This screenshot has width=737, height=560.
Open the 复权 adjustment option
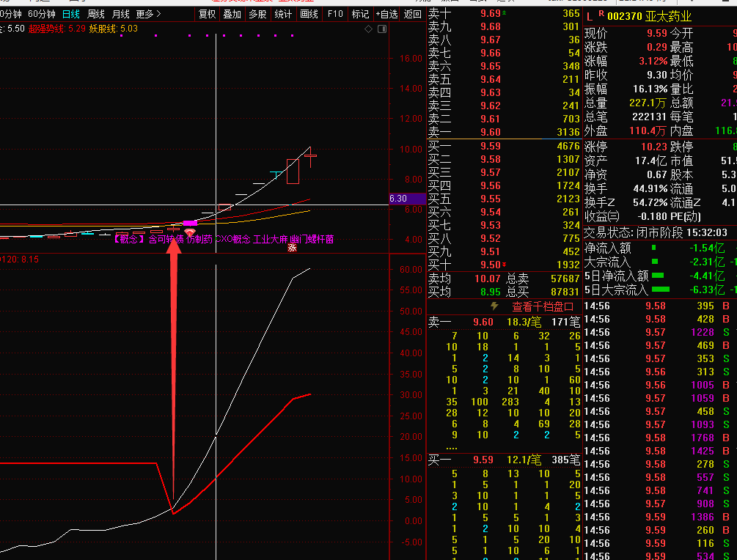208,14
